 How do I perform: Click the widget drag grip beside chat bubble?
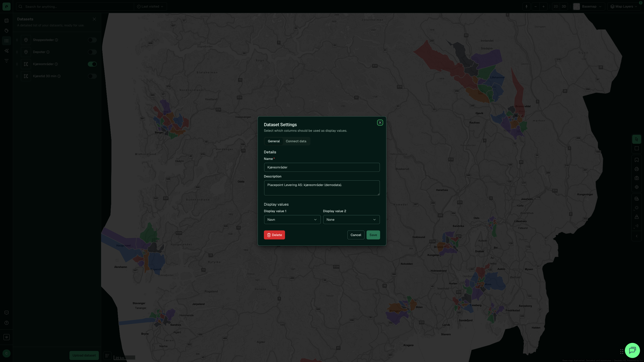(622, 351)
